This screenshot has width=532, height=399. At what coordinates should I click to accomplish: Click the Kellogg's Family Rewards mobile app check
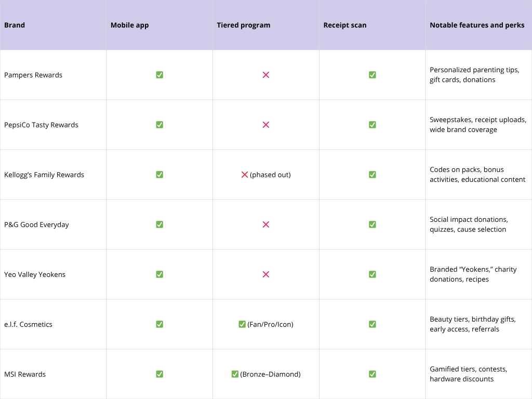point(159,175)
